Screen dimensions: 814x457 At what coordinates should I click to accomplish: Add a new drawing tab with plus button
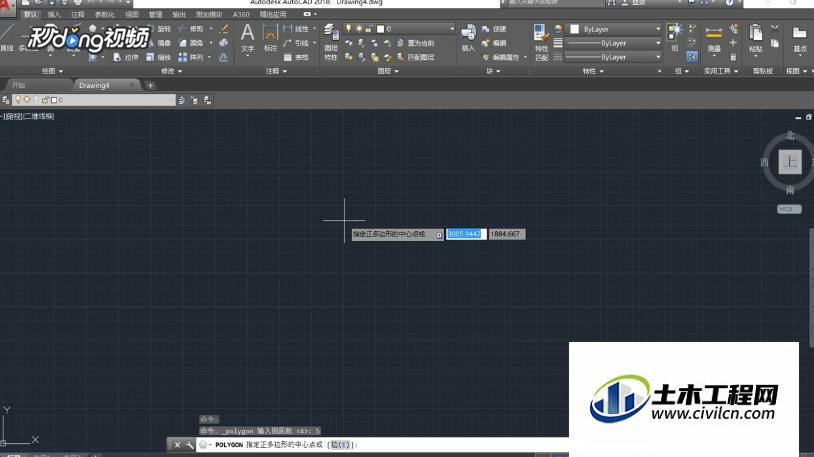(150, 85)
